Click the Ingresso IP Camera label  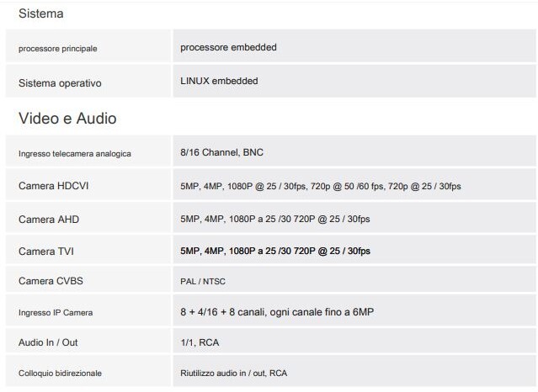point(56,313)
